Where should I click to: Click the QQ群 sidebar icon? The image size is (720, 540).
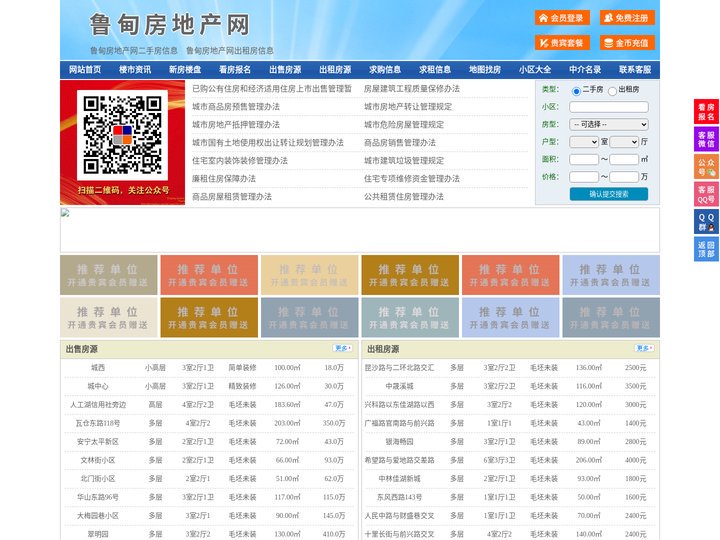click(x=706, y=222)
